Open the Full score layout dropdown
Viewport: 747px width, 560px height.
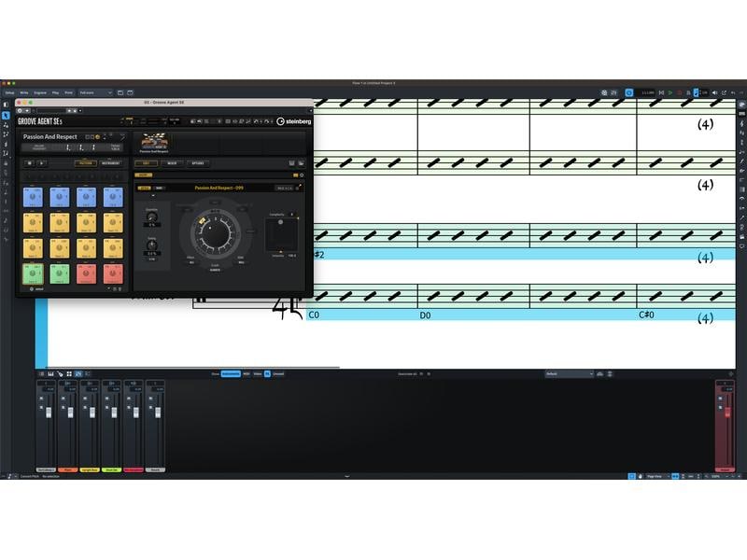pyautogui.click(x=96, y=92)
